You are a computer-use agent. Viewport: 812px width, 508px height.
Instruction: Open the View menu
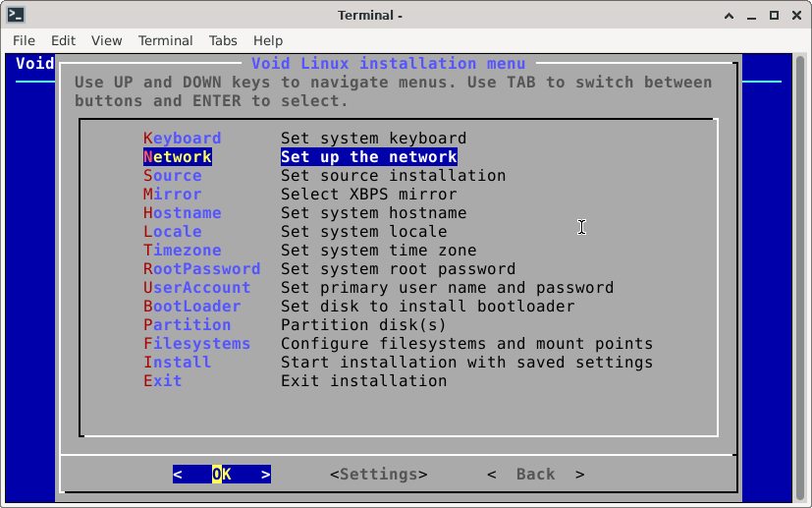point(106,40)
